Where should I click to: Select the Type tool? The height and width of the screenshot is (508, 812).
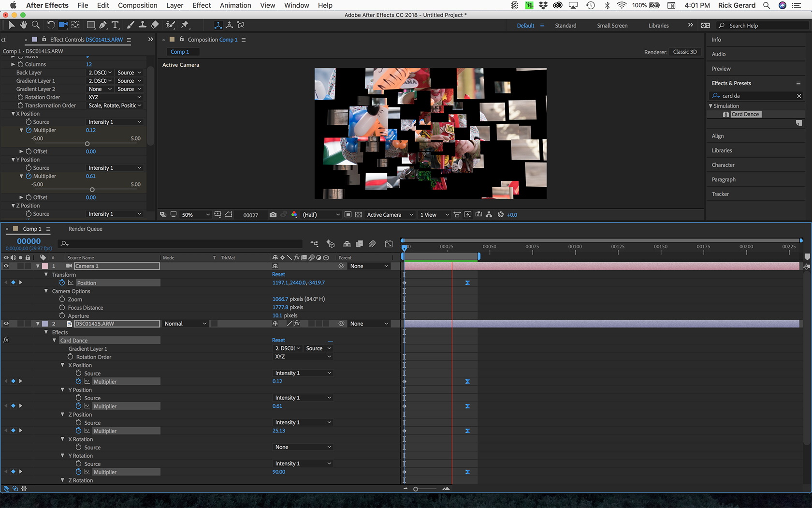tap(115, 25)
